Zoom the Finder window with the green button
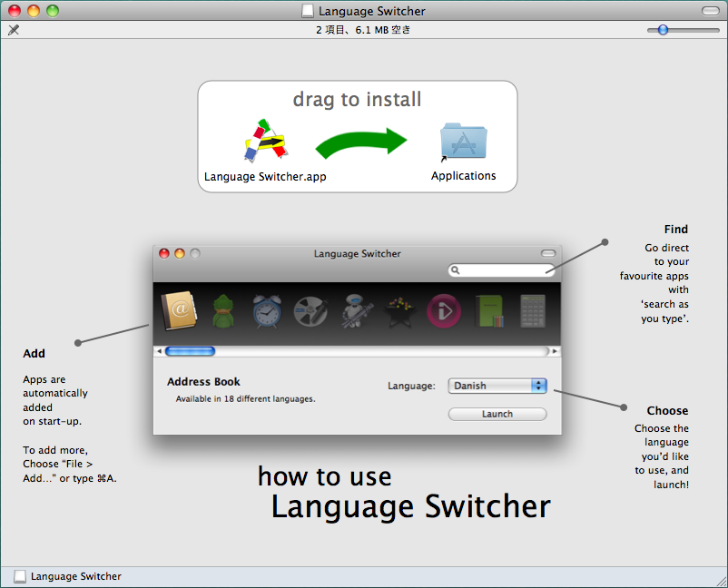 [x=53, y=11]
